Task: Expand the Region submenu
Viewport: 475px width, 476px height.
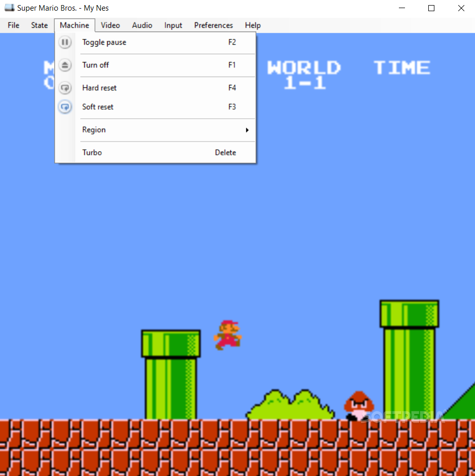Action: pos(155,130)
